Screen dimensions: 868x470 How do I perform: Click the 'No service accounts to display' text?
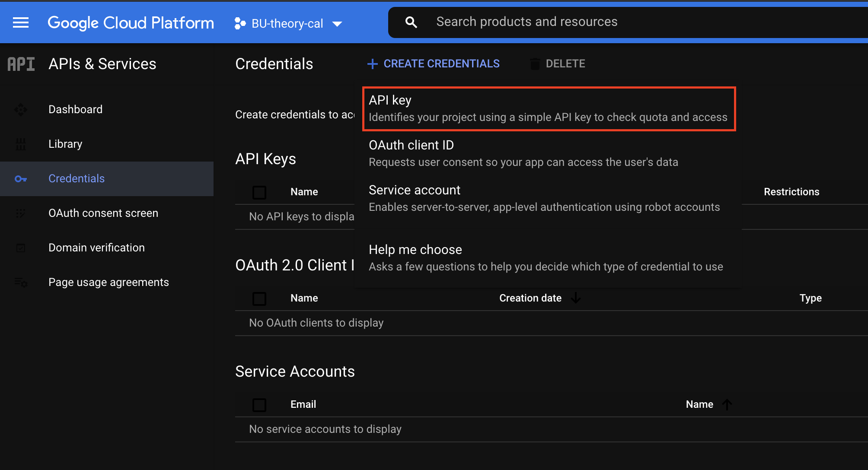click(x=325, y=429)
